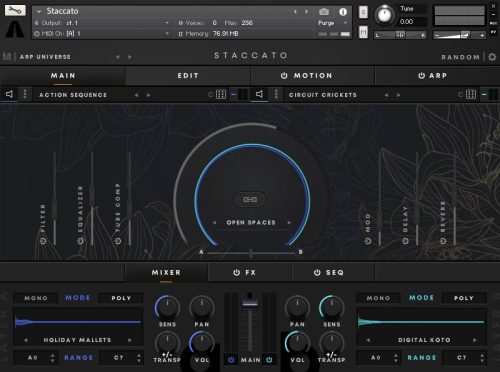The height and width of the screenshot is (372, 500).
Task: Toggle the DELAY power button
Action: pos(405,241)
